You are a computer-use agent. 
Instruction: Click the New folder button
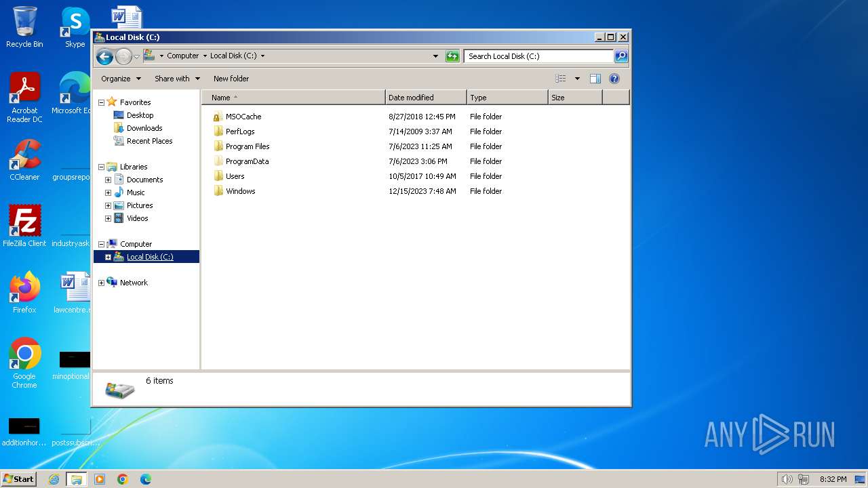coord(231,79)
